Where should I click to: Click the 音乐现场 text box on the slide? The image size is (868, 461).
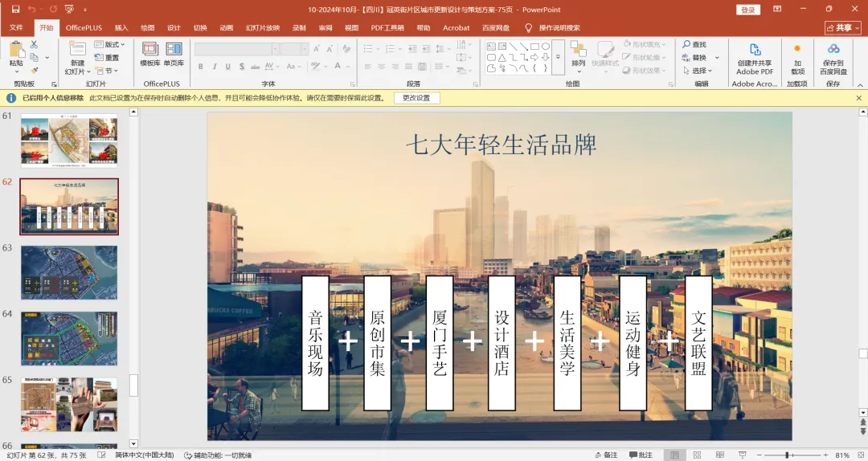click(316, 343)
